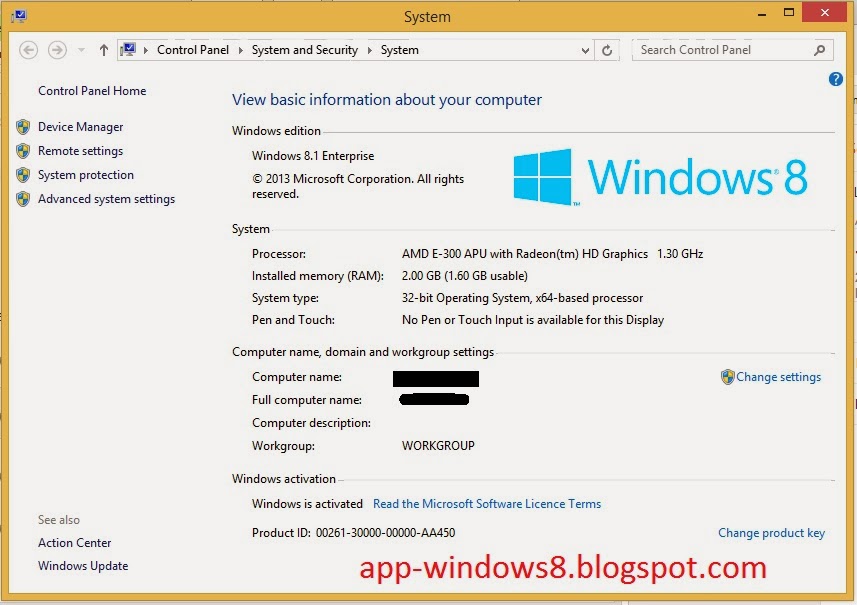Open Remote settings link
Screen dimensions: 857x605
[80, 151]
